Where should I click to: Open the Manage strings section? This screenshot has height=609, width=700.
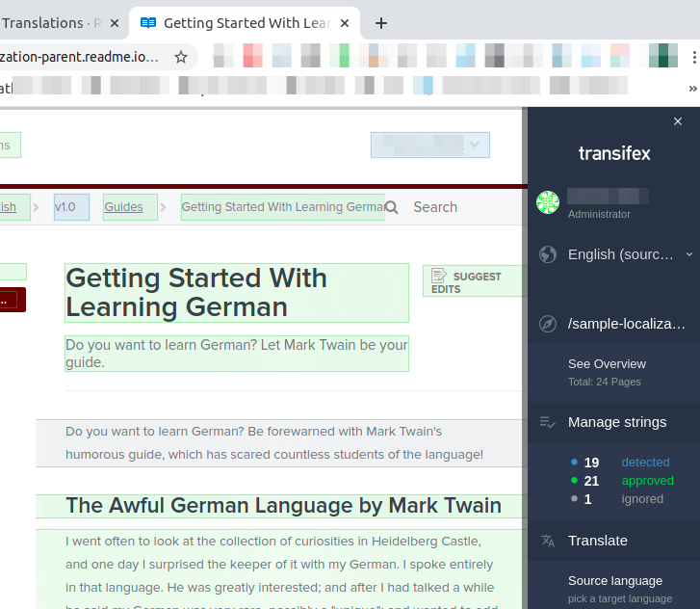(x=616, y=422)
